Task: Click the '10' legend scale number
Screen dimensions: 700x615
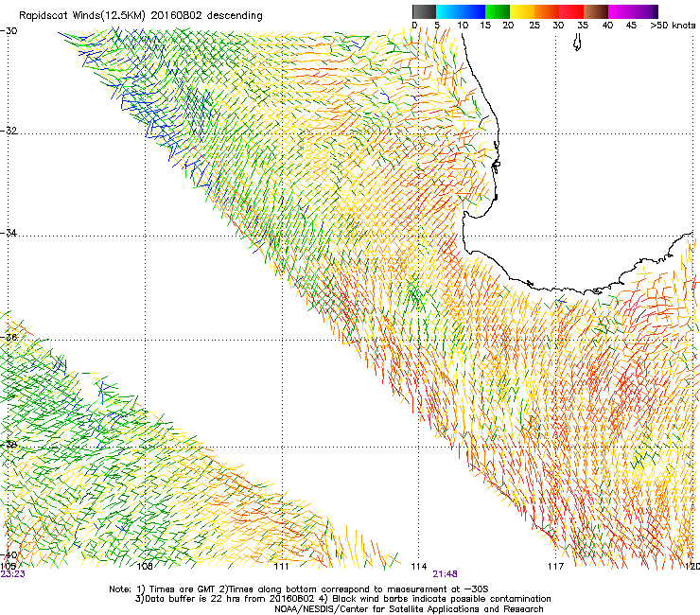Action: point(463,26)
